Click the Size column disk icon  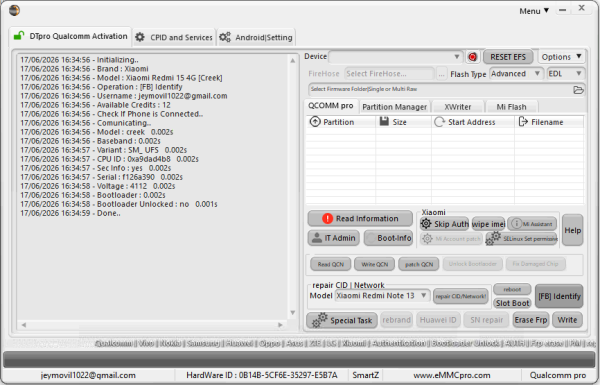coord(384,121)
